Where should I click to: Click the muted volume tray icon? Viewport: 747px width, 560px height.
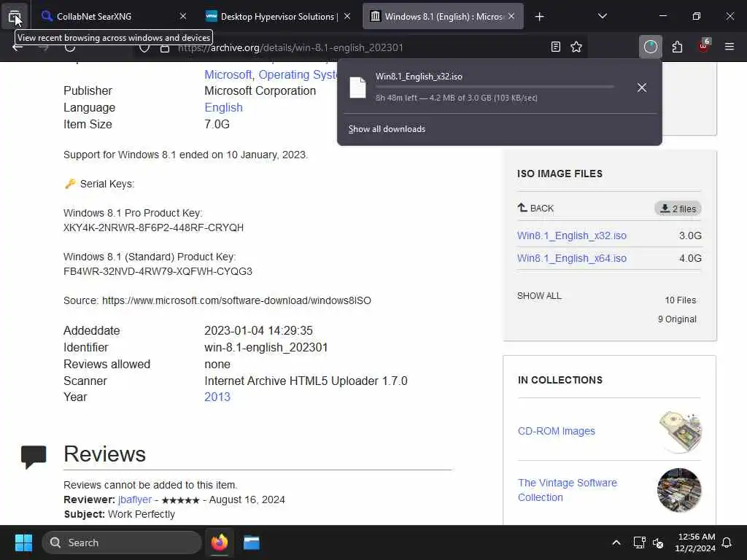[658, 542]
